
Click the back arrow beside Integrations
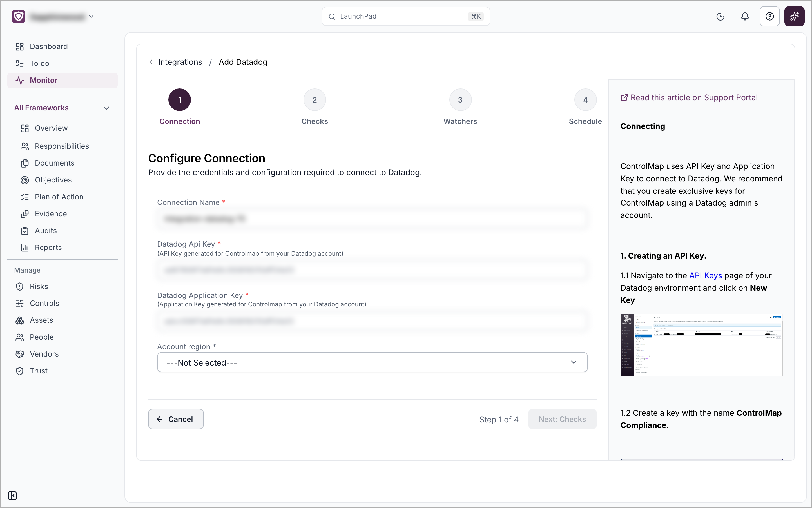coord(152,62)
